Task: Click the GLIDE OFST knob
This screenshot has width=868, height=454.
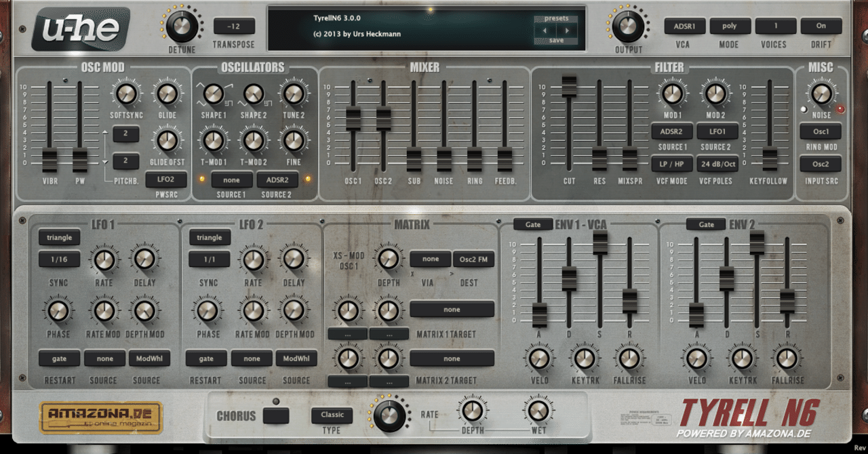Action: click(166, 140)
